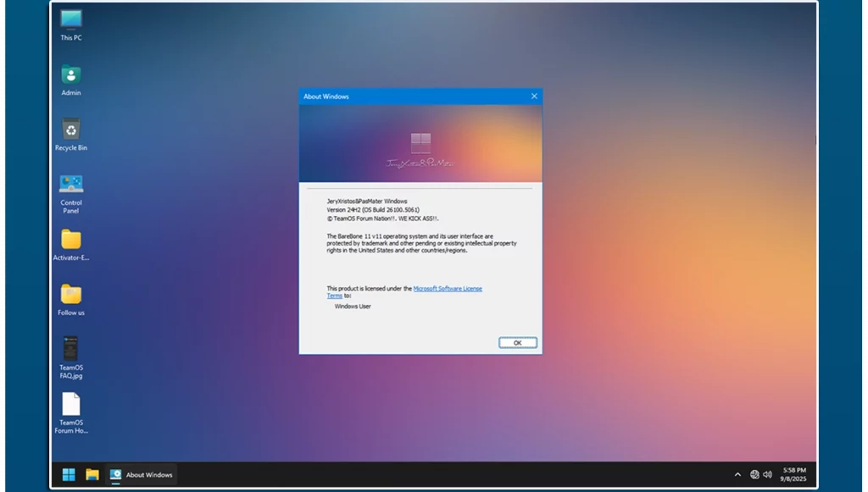Click the volume speaker icon
868x492 pixels.
(x=767, y=474)
